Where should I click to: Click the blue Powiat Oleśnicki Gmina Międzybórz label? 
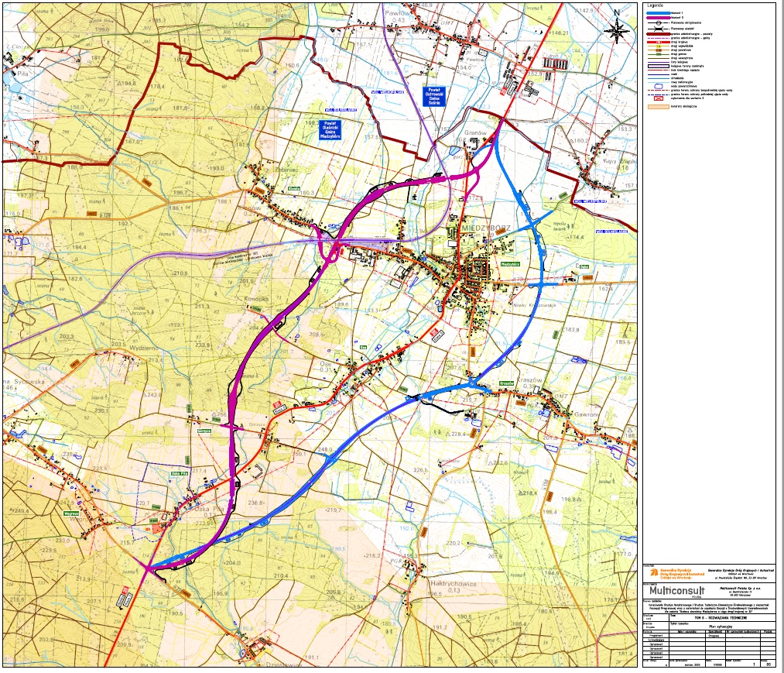[x=330, y=129]
